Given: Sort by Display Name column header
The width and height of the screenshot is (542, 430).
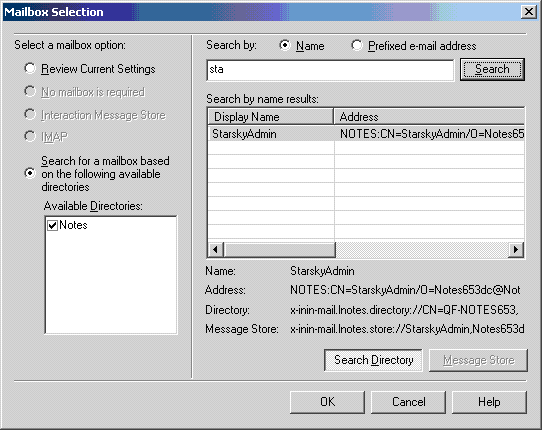Looking at the screenshot, I should click(271, 116).
